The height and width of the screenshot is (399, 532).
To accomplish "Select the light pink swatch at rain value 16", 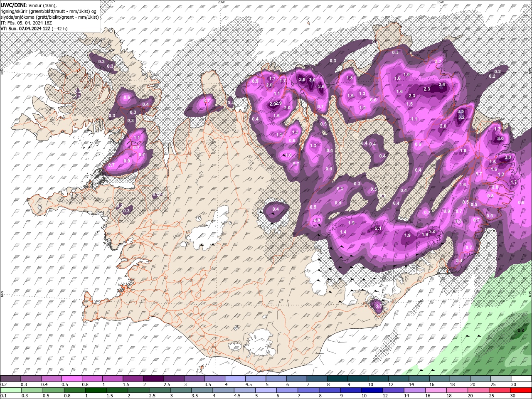I will pyautogui.click(x=436, y=390).
